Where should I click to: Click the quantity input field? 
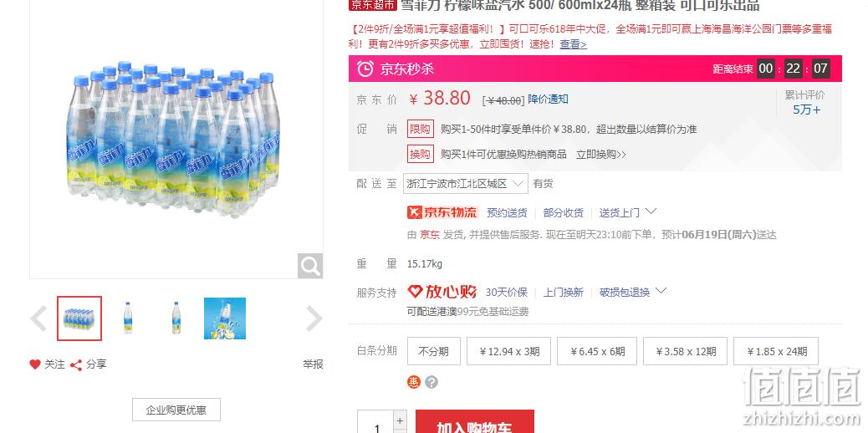[375, 422]
